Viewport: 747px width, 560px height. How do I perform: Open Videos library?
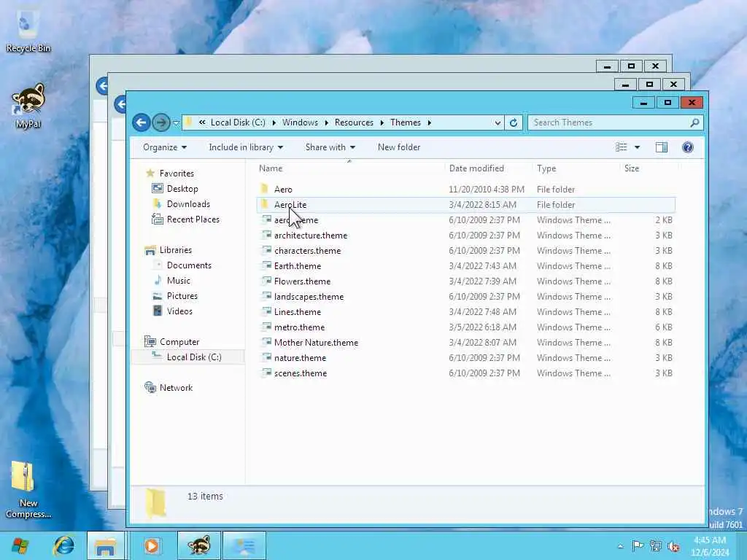(x=179, y=311)
